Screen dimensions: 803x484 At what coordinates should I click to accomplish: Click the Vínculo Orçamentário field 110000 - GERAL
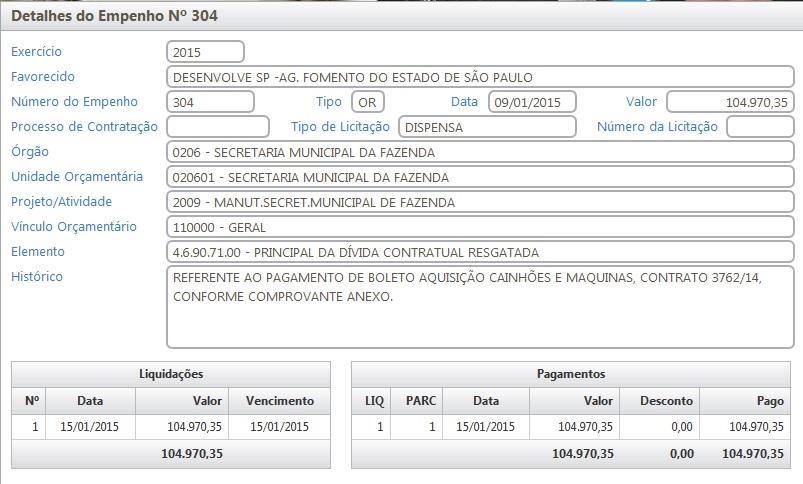click(x=480, y=227)
